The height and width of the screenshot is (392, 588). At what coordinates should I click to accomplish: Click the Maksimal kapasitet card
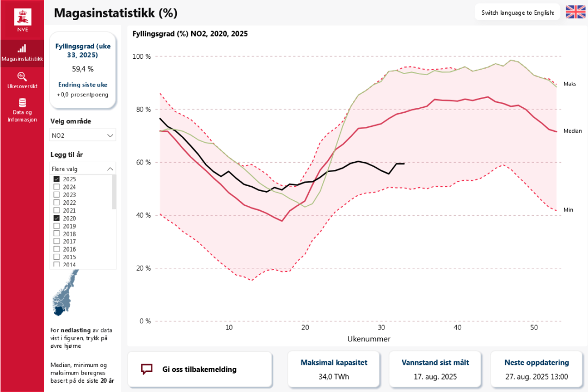point(334,369)
